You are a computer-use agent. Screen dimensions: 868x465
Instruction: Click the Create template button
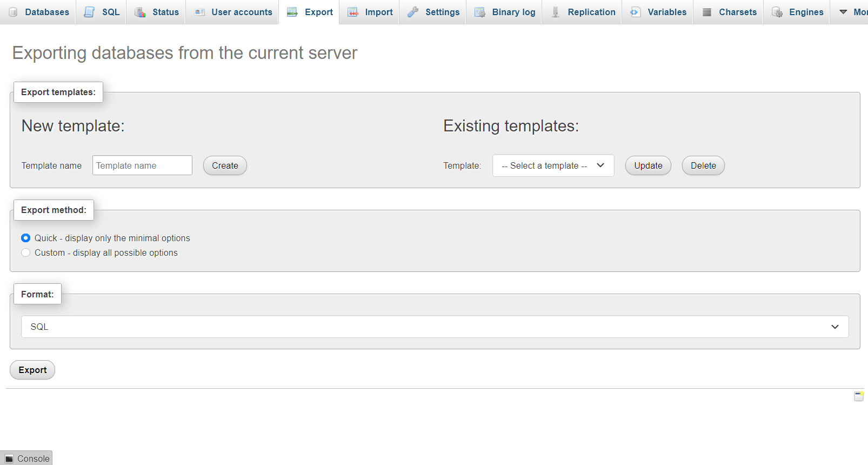click(x=225, y=165)
